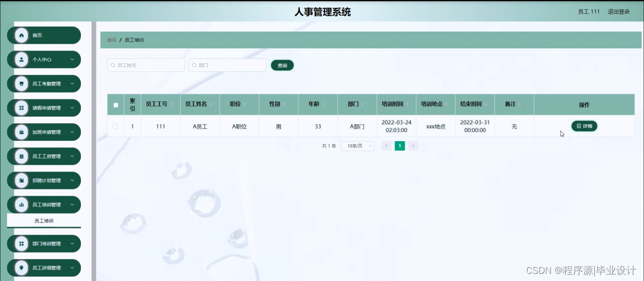The height and width of the screenshot is (281, 644).
Task: Click the bar chart icon for 员工培训管理
Action: point(21,205)
